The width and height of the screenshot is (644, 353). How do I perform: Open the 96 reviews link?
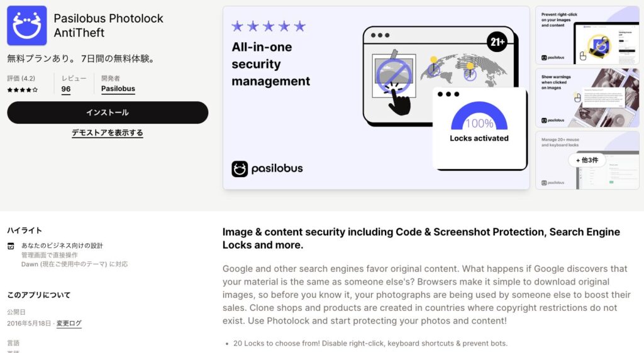tap(66, 89)
